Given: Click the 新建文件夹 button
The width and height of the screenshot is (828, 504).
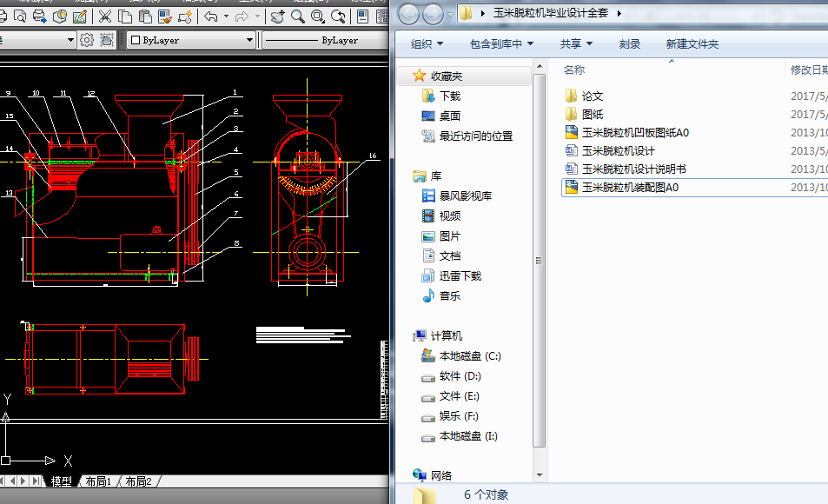Looking at the screenshot, I should click(692, 43).
